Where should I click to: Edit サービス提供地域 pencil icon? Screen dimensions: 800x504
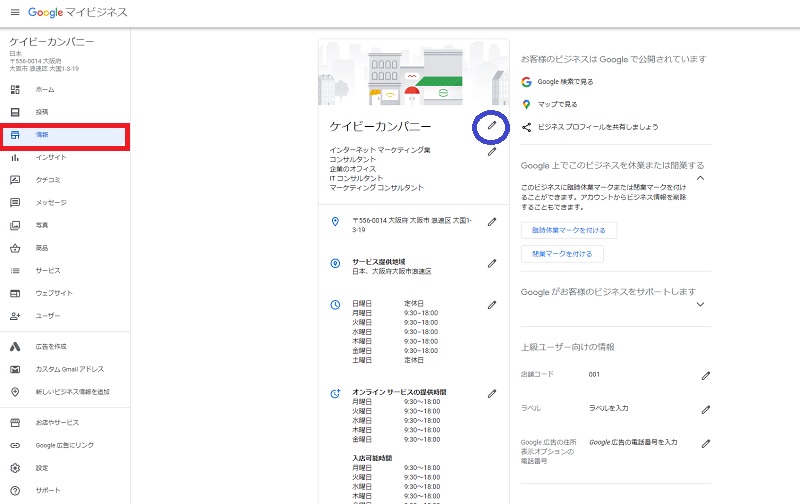[x=492, y=263]
